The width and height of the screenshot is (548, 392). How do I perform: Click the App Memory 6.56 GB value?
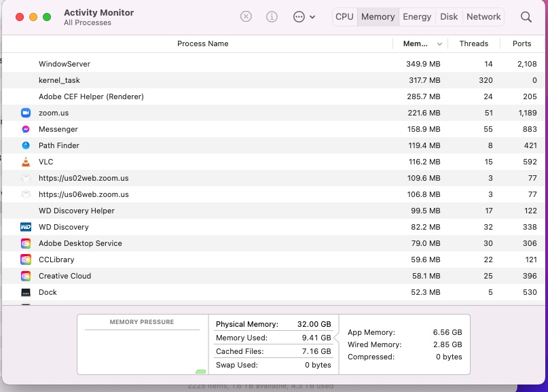click(x=447, y=332)
